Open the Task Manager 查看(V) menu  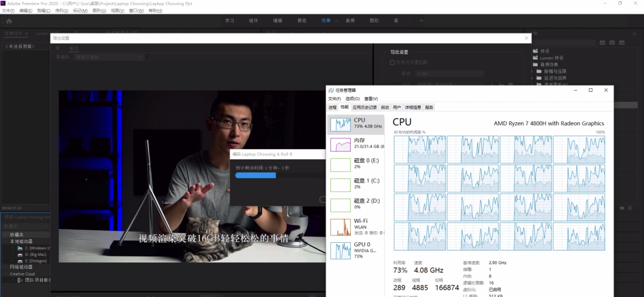tap(371, 98)
